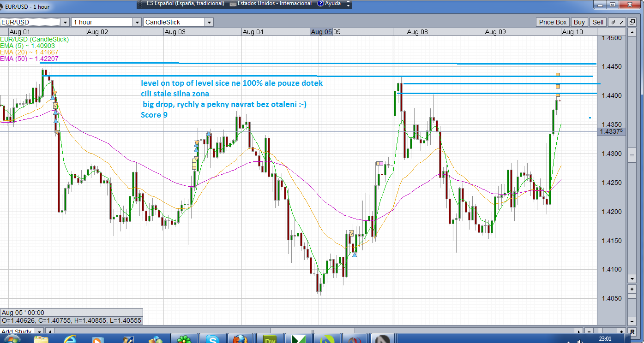
Task: Click the Aug 02 date label
Action: [x=97, y=32]
